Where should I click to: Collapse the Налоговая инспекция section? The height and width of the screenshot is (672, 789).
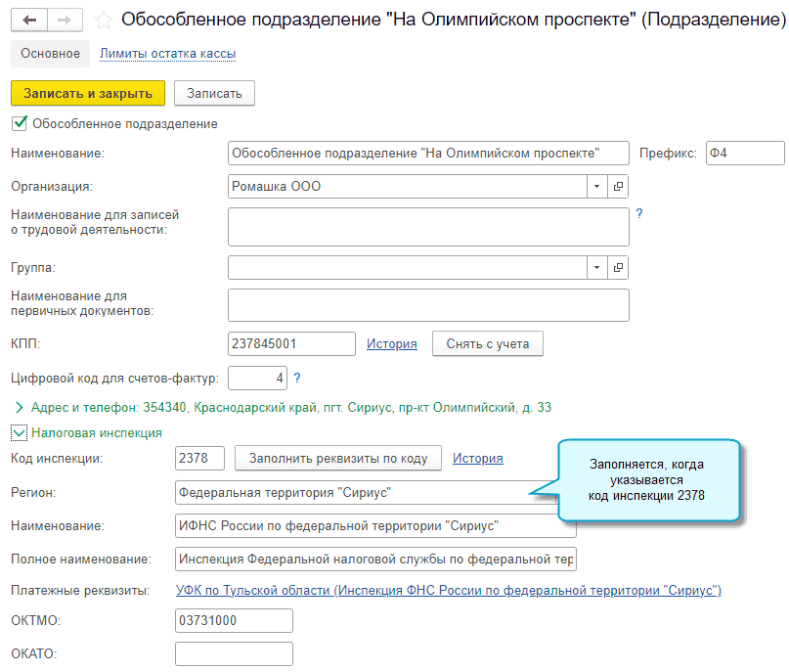click(x=19, y=432)
